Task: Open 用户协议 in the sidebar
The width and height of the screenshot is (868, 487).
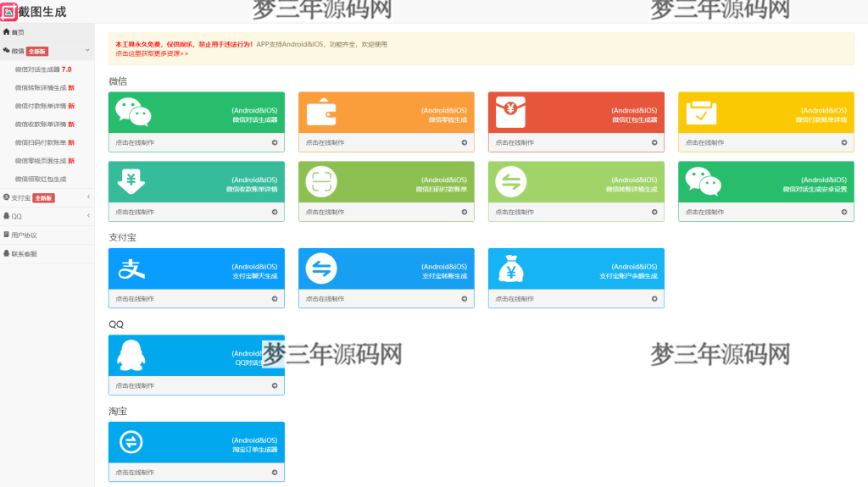Action: pos(47,235)
